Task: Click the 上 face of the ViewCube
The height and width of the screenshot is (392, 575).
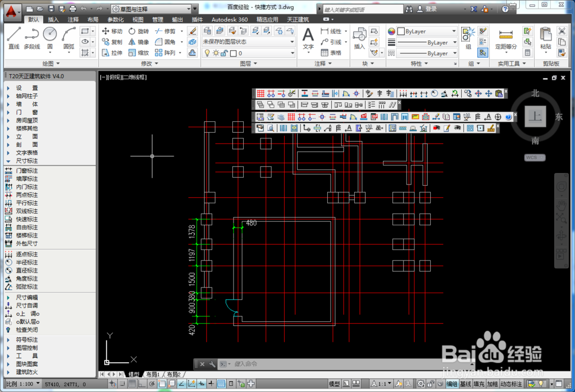Action: point(535,116)
